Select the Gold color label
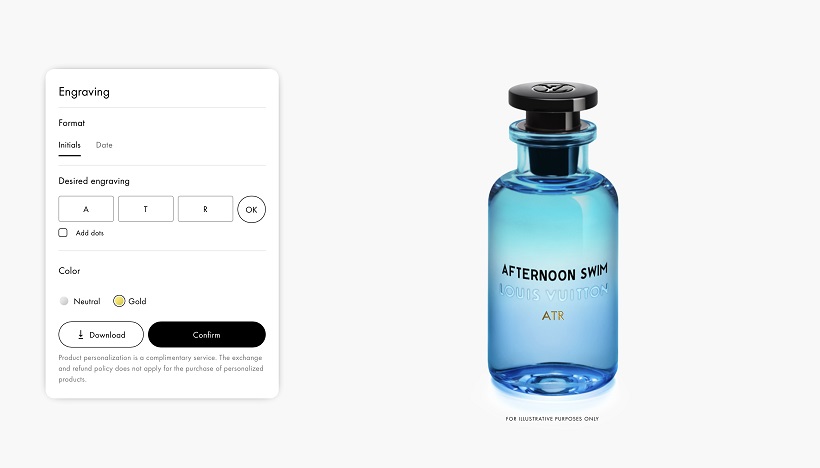This screenshot has width=820, height=468. click(x=138, y=301)
